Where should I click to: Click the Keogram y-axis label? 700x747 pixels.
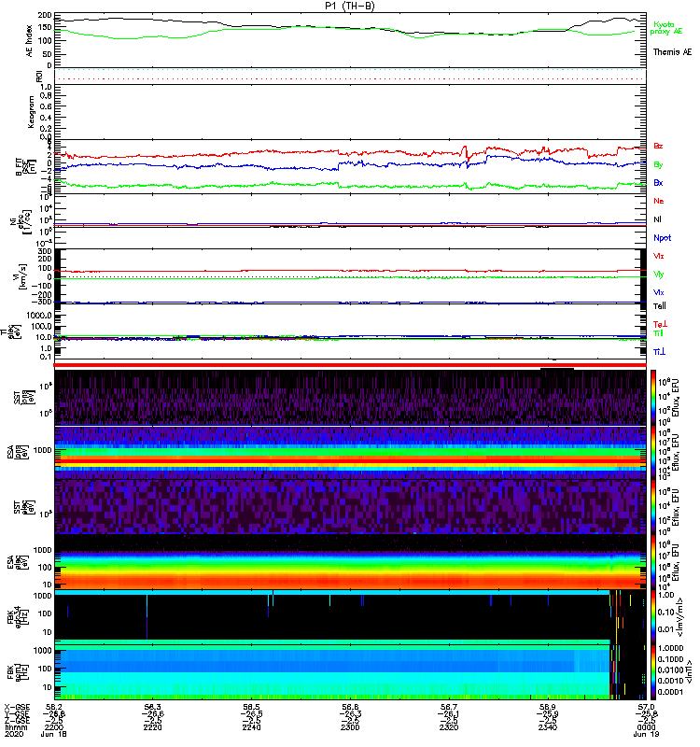(x=31, y=112)
